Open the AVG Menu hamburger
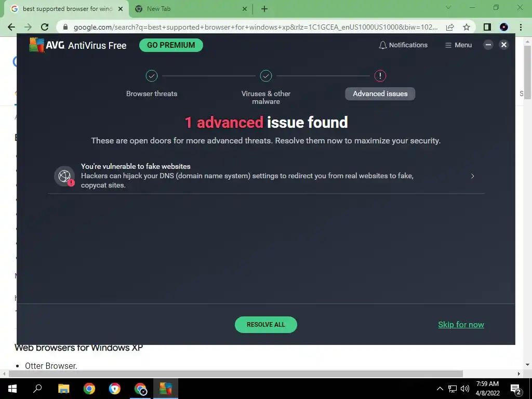532x399 pixels. click(458, 45)
